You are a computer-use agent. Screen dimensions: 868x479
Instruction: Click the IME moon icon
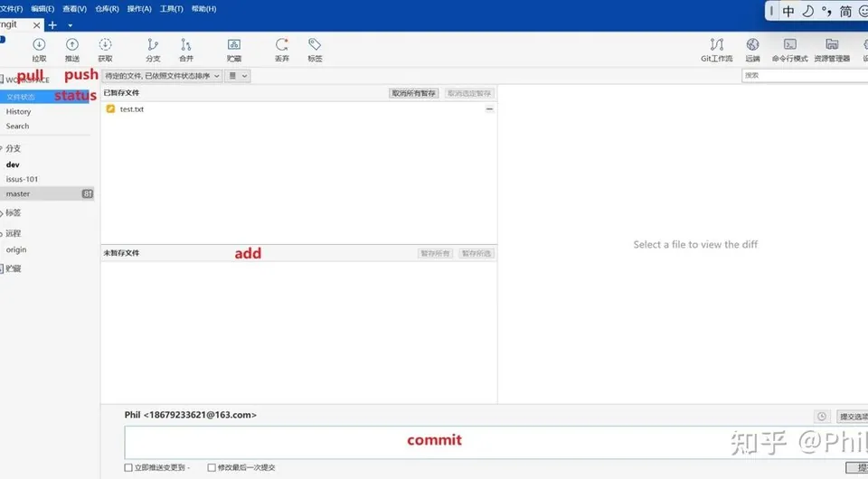[807, 12]
